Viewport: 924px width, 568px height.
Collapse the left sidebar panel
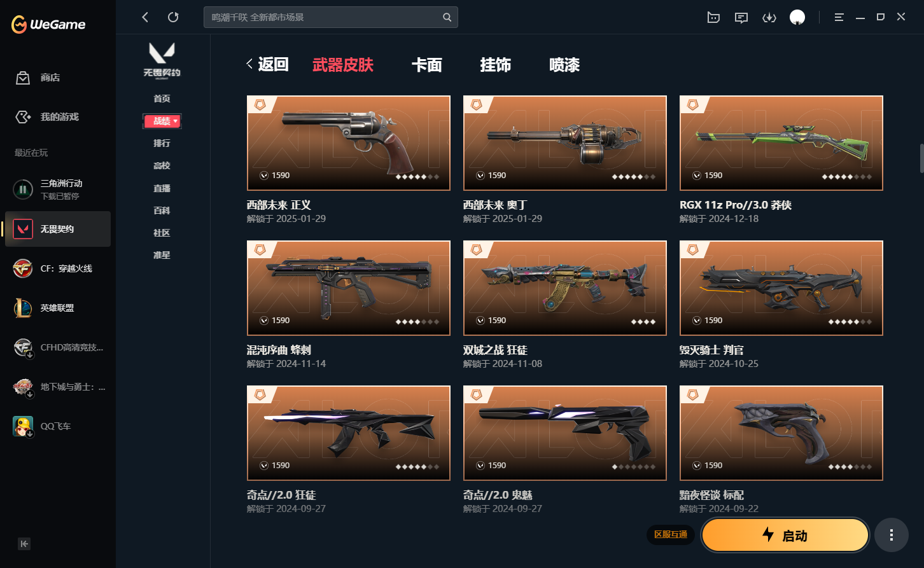click(x=24, y=544)
